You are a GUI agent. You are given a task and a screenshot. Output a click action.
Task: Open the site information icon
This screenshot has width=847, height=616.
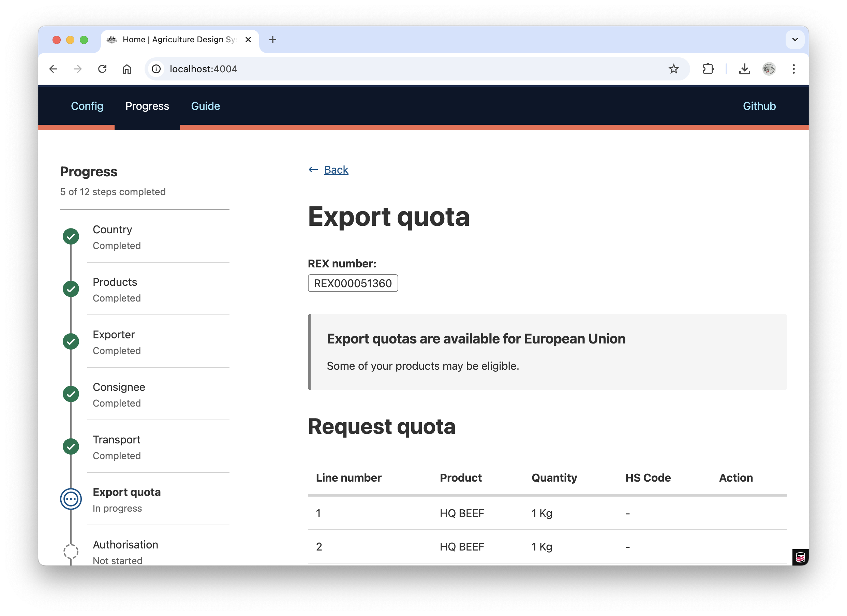(156, 69)
